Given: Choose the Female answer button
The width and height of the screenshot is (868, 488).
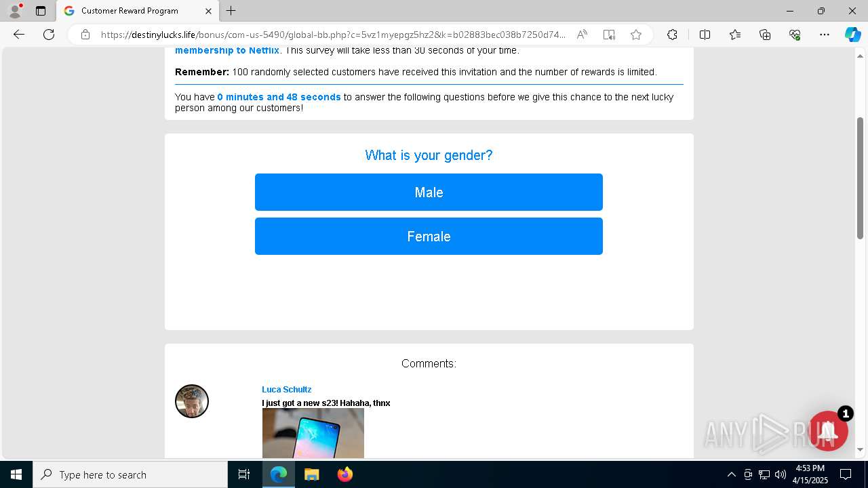Looking at the screenshot, I should (429, 237).
